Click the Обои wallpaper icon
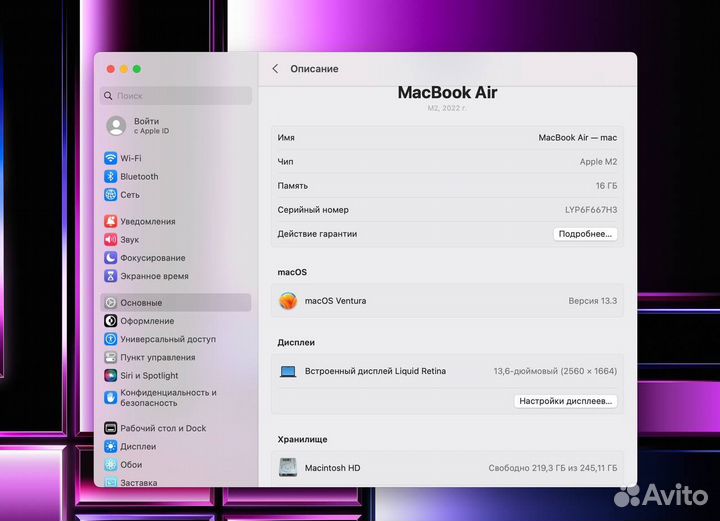Viewport: 720px width, 521px height. [110, 465]
